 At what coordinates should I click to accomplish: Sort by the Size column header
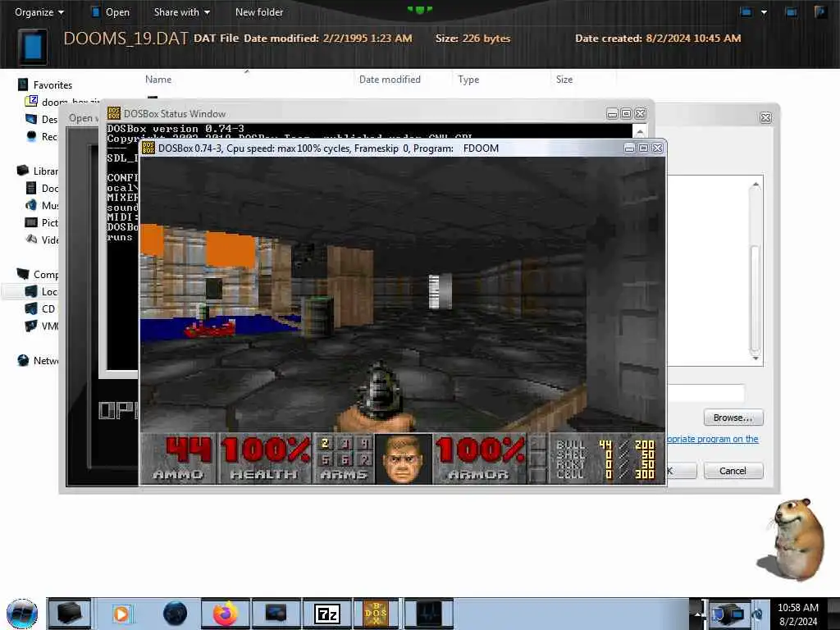pos(564,80)
